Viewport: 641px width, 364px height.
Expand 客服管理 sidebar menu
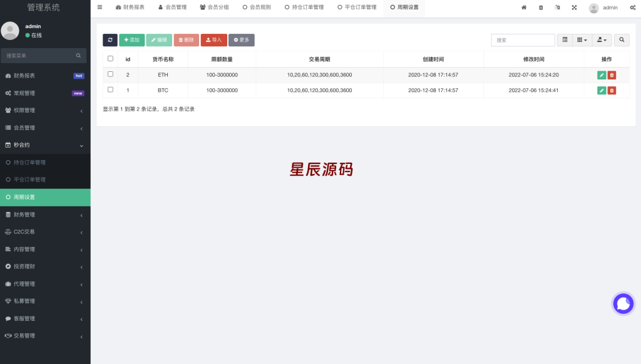point(45,318)
